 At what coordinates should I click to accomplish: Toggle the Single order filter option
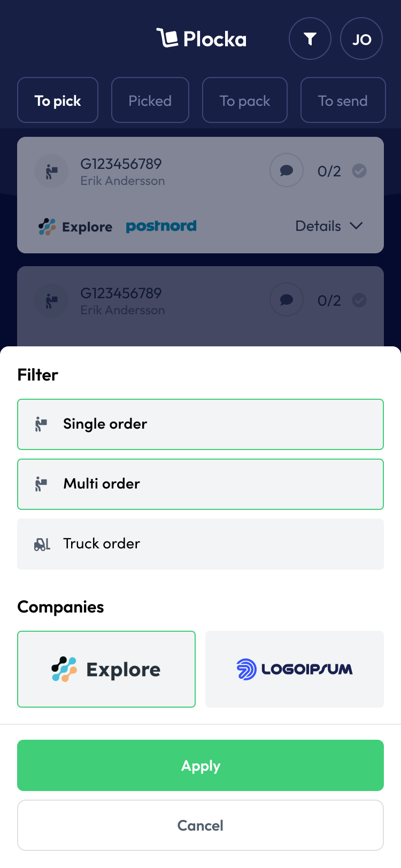tap(200, 424)
